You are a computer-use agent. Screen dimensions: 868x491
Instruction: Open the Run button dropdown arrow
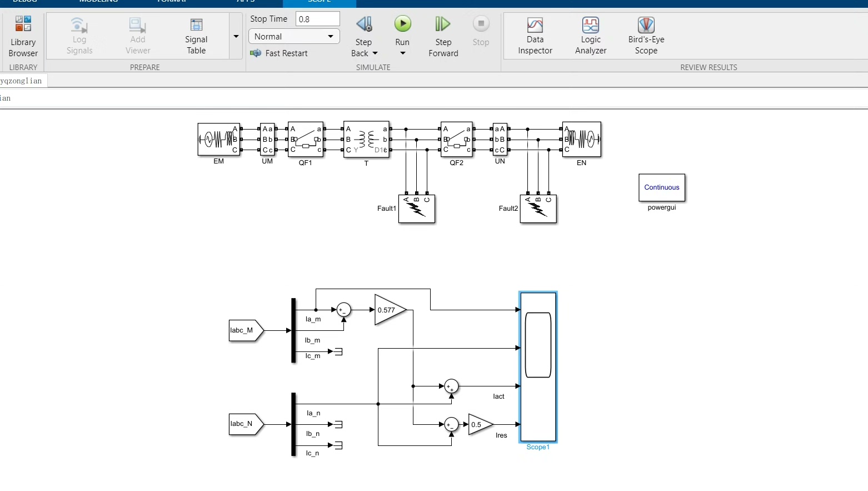[x=402, y=53]
